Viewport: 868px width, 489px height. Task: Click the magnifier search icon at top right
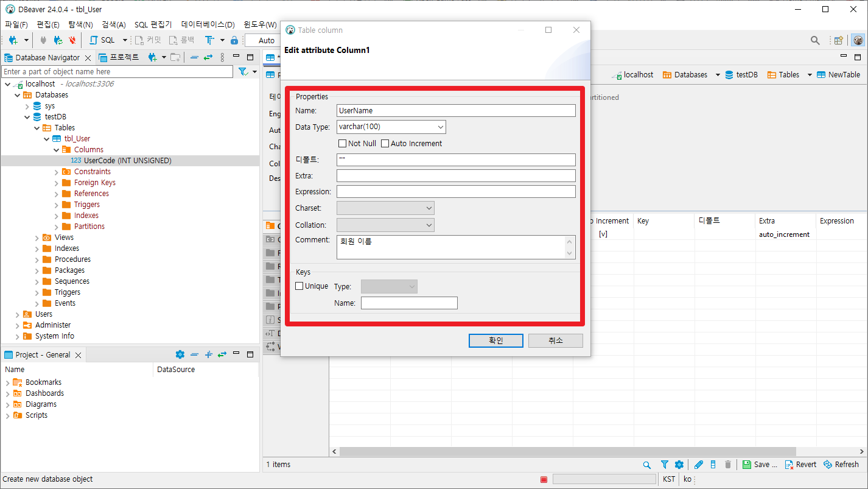pyautogui.click(x=815, y=40)
